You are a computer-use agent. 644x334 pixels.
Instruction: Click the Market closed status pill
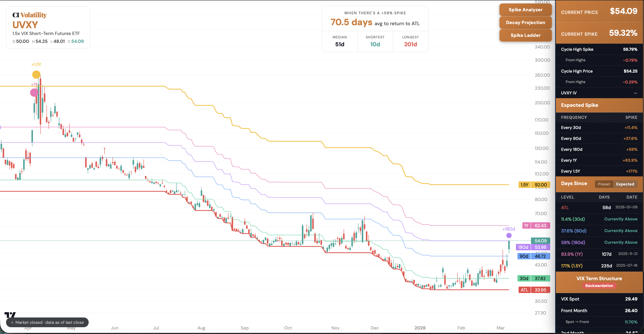47,322
